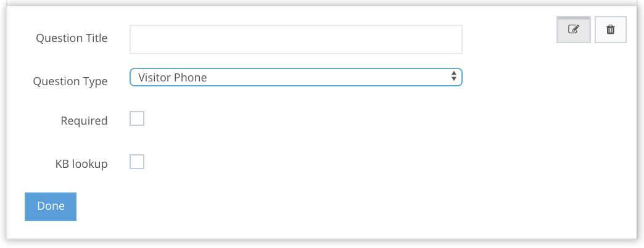This screenshot has width=644, height=248.
Task: Click the KB lookup label text
Action: (x=81, y=164)
